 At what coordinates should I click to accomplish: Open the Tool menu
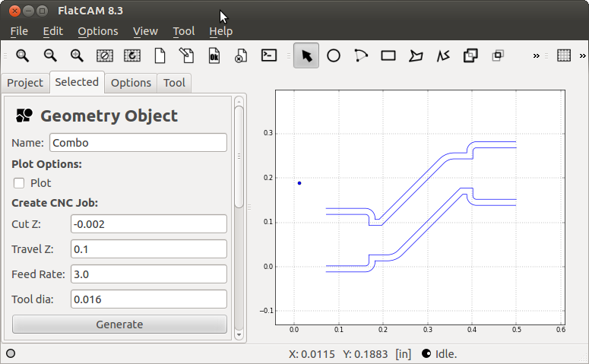pos(183,31)
